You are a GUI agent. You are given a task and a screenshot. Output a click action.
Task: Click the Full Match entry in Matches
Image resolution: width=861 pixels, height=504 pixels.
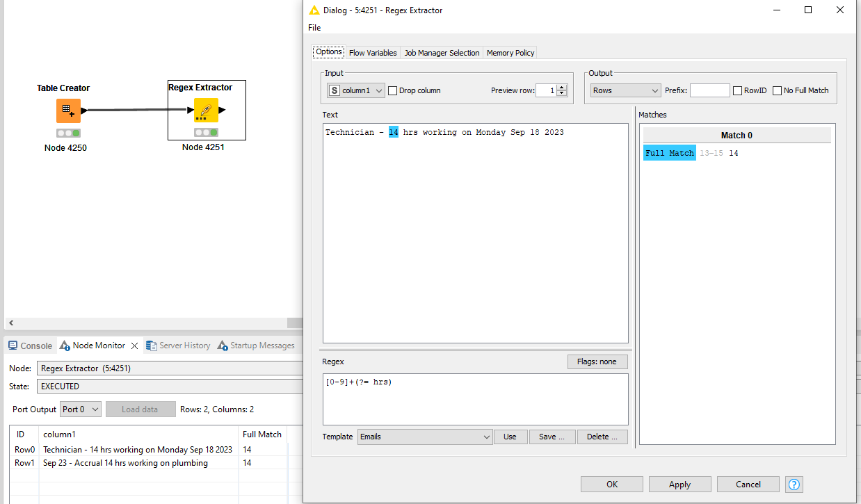670,153
